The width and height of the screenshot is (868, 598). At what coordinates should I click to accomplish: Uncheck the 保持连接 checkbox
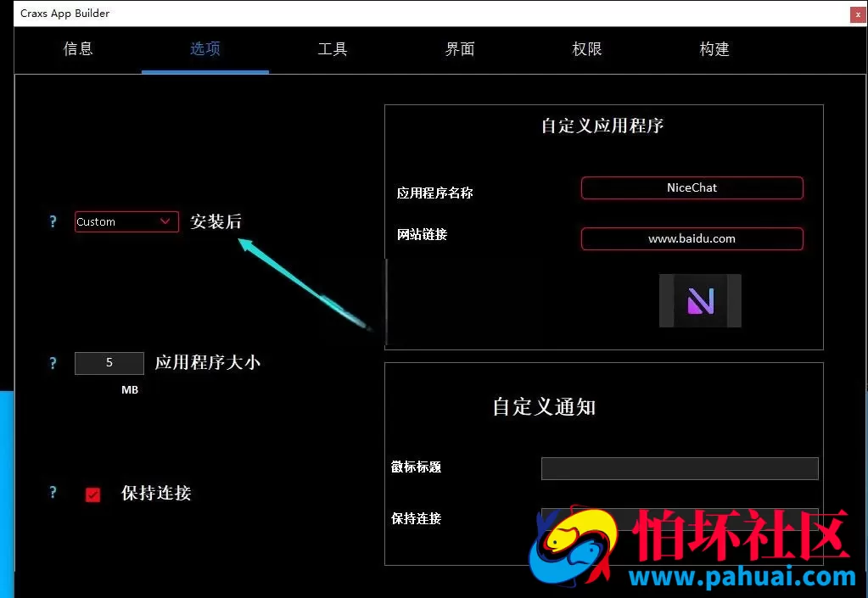pos(93,493)
